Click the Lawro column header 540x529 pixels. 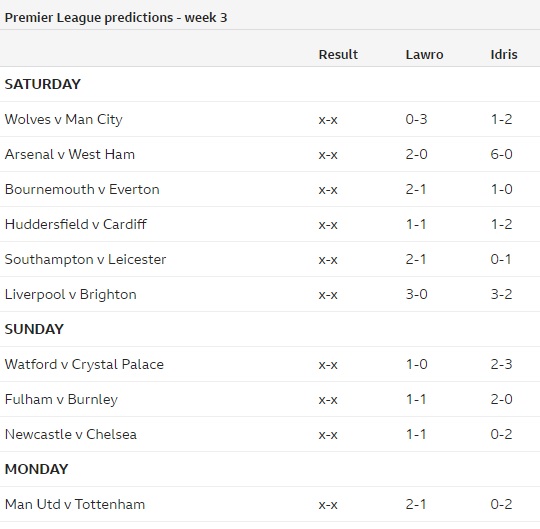click(x=424, y=54)
